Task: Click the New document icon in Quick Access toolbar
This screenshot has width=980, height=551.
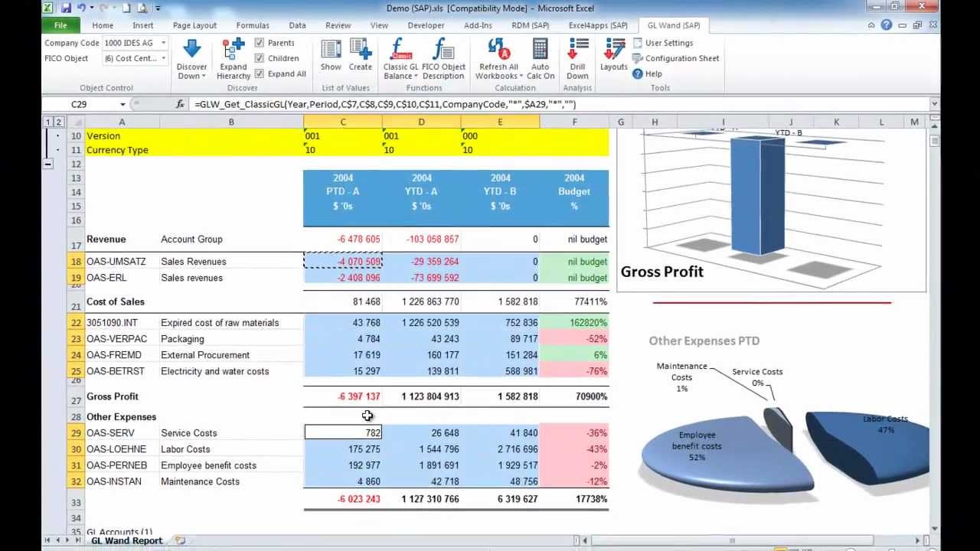Action: point(126,8)
